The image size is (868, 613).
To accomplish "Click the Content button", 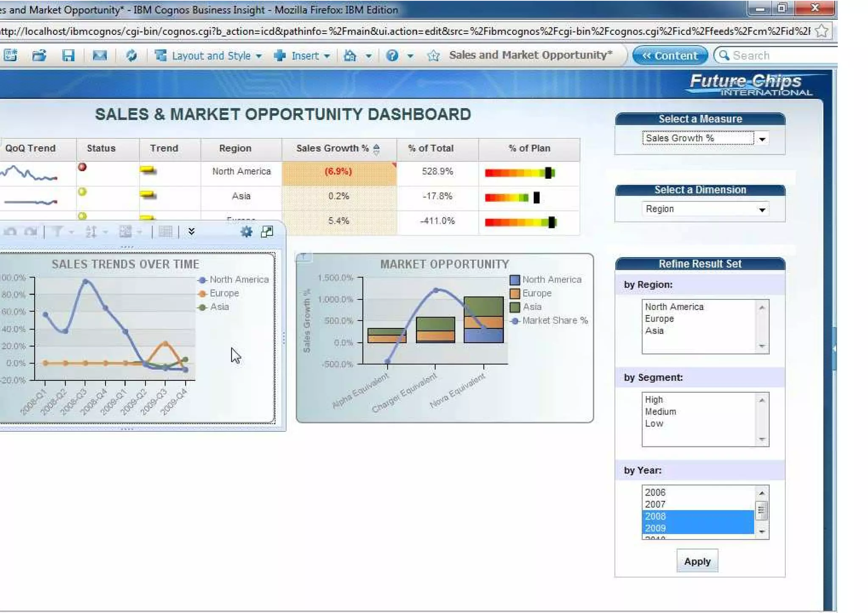I will 670,55.
